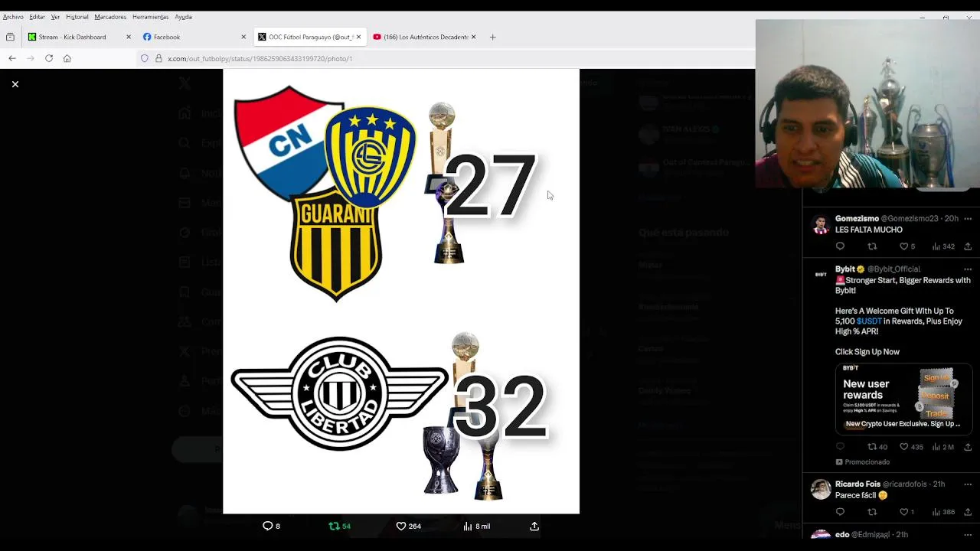Open the Marcadores menu
This screenshot has width=980, height=551.
(x=110, y=17)
